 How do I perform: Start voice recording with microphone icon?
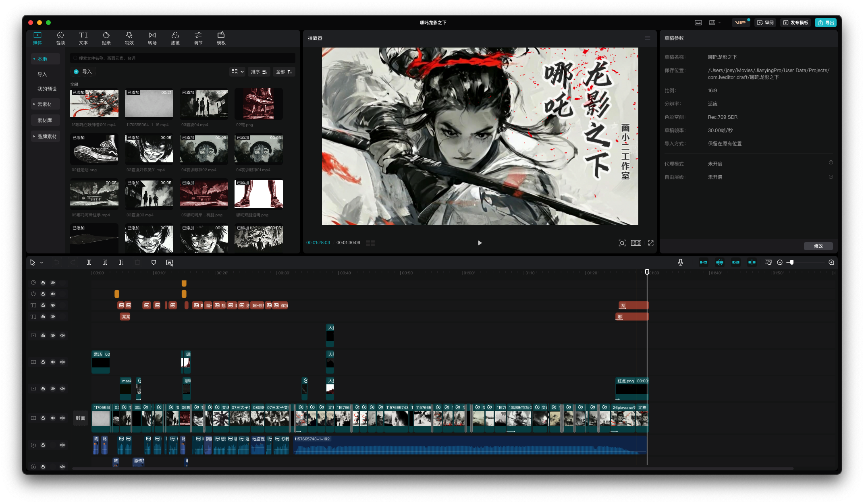click(x=681, y=262)
